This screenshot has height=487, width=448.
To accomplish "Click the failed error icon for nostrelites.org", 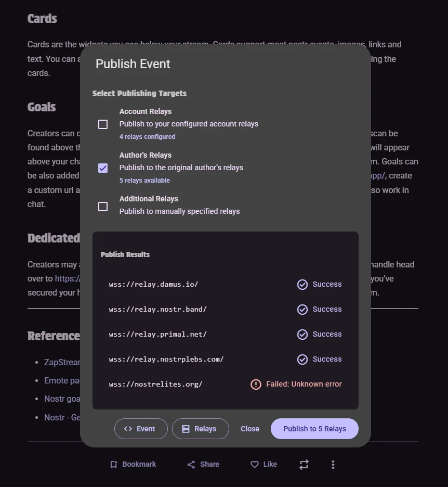I will coord(256,384).
